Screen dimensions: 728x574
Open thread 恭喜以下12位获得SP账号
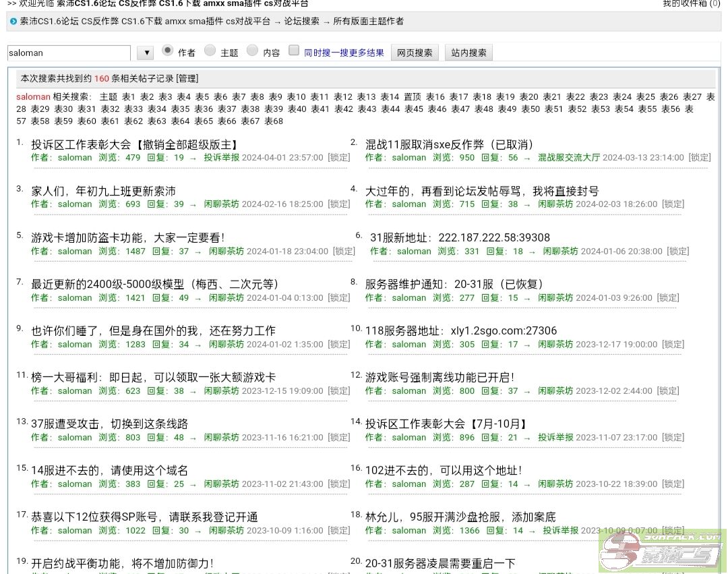(144, 517)
